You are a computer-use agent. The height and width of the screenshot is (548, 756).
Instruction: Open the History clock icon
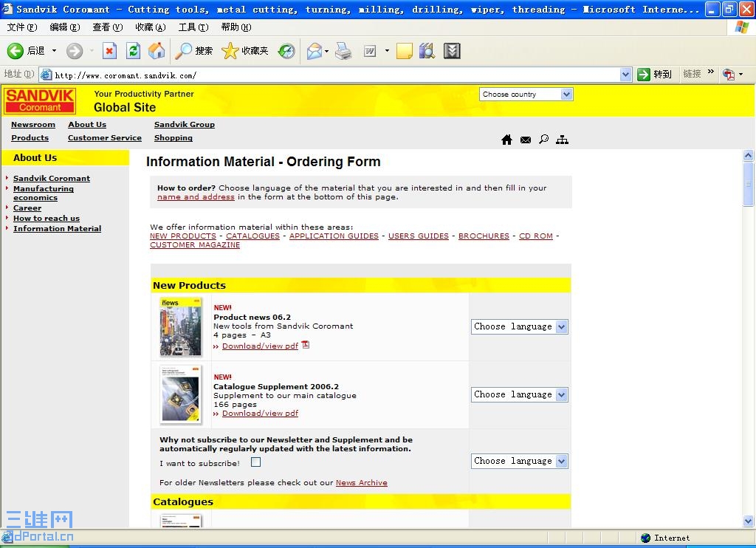coord(286,51)
